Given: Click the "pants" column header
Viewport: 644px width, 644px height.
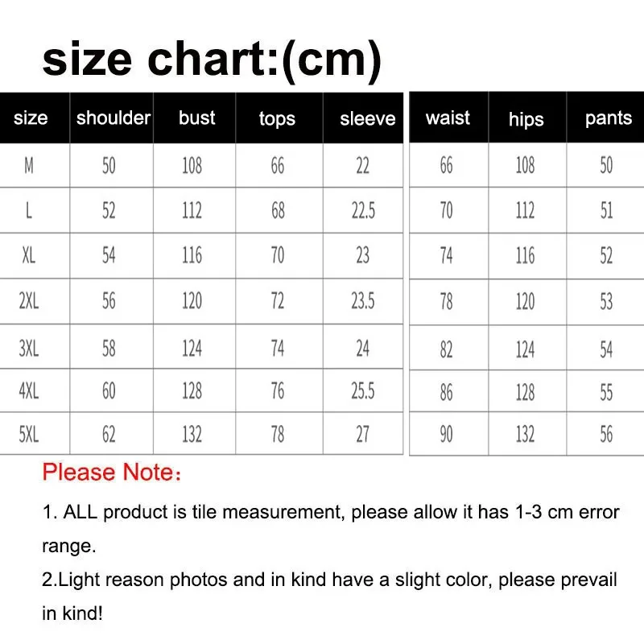Looking at the screenshot, I should pos(608,118).
